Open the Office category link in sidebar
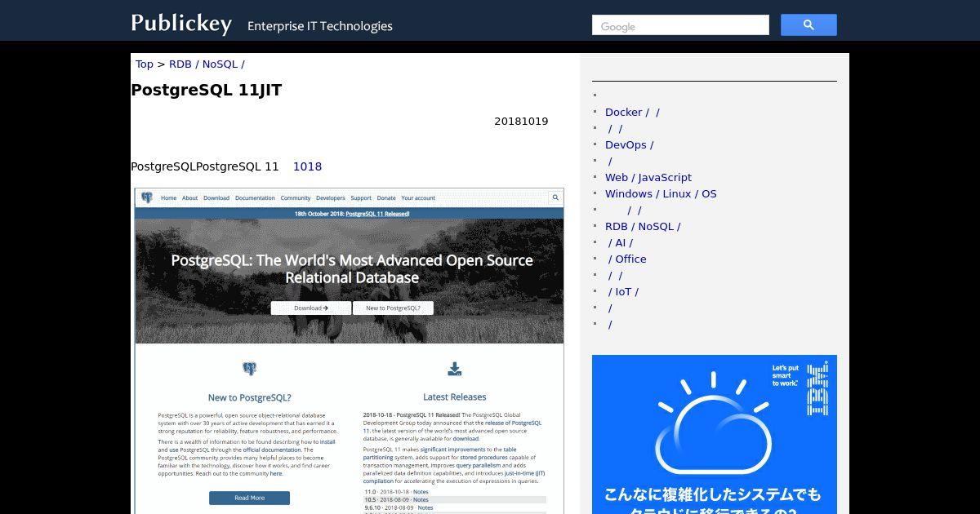The height and width of the screenshot is (514, 980). pos(627,259)
